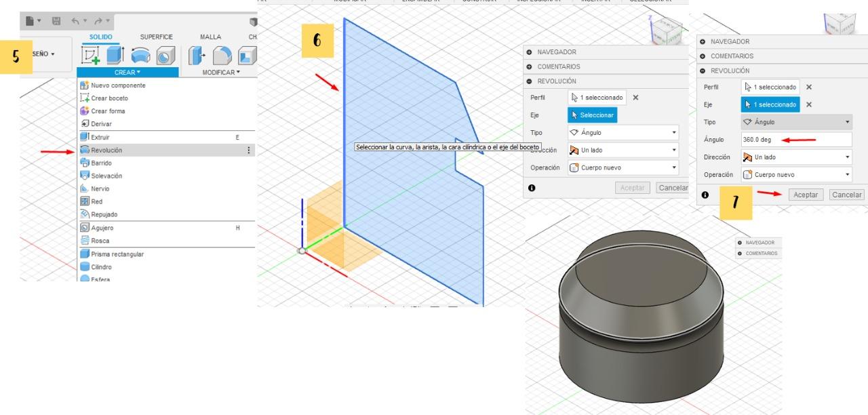Choose Prisma rectangular from the CREAR menu

point(166,254)
